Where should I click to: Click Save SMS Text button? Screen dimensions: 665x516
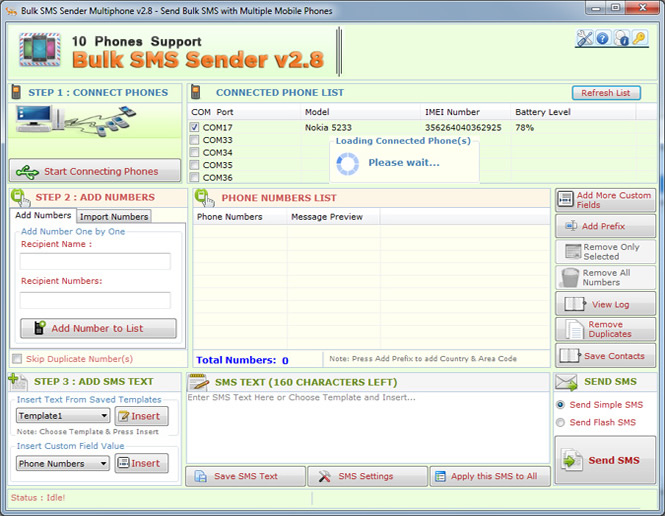pyautogui.click(x=246, y=476)
